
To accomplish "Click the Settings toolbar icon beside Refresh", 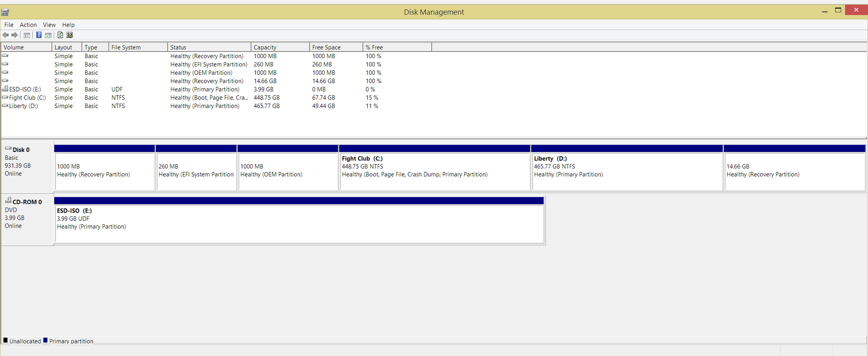I will [69, 35].
